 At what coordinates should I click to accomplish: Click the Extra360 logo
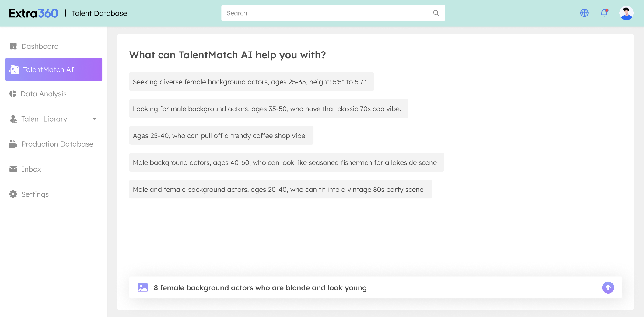[33, 13]
